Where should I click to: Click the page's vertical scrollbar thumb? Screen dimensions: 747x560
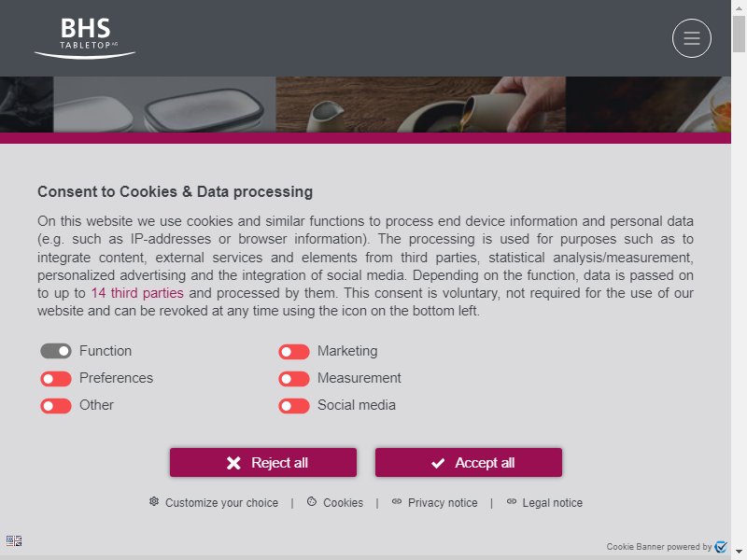739,34
